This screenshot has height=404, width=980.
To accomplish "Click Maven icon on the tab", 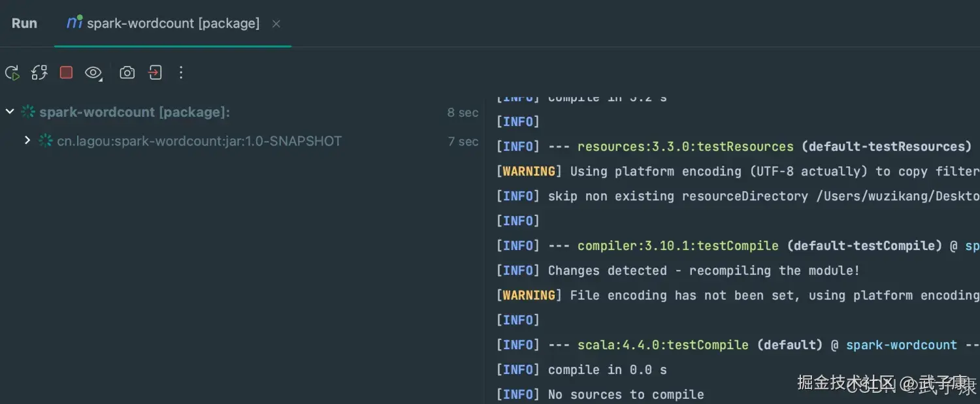I will coord(74,23).
